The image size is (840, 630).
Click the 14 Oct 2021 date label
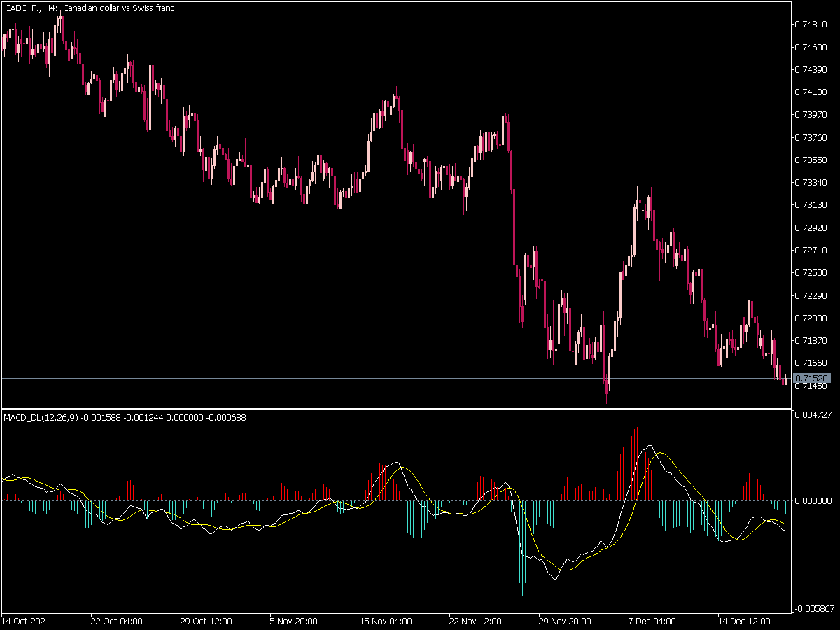point(25,621)
